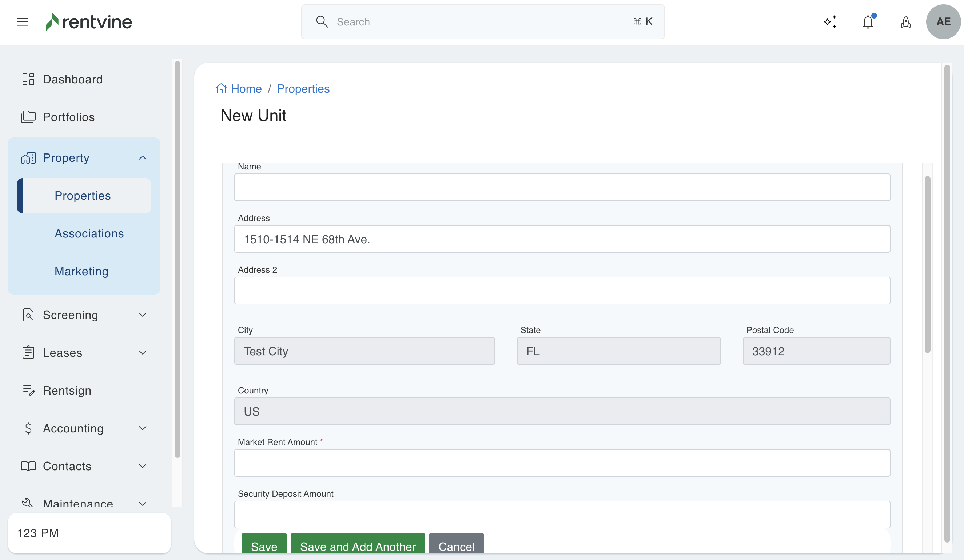This screenshot has width=964, height=560.
Task: Expand the Contacts section
Action: click(x=143, y=466)
